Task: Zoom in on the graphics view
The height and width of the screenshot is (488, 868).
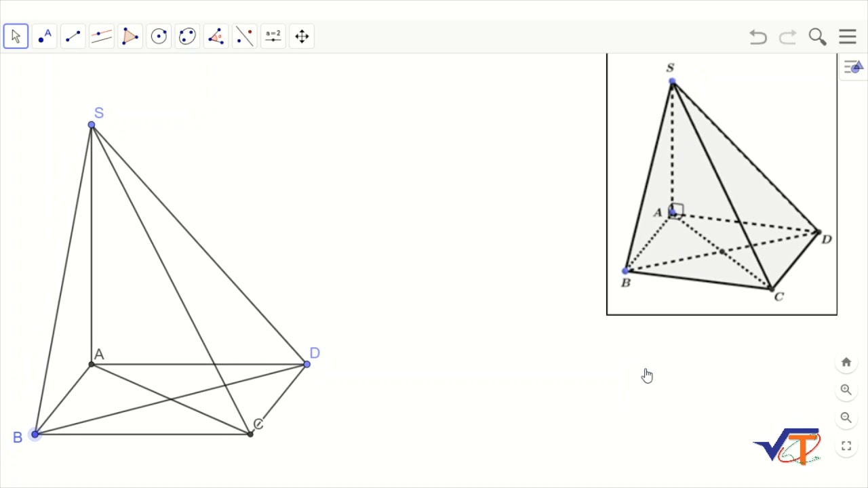Action: [846, 390]
